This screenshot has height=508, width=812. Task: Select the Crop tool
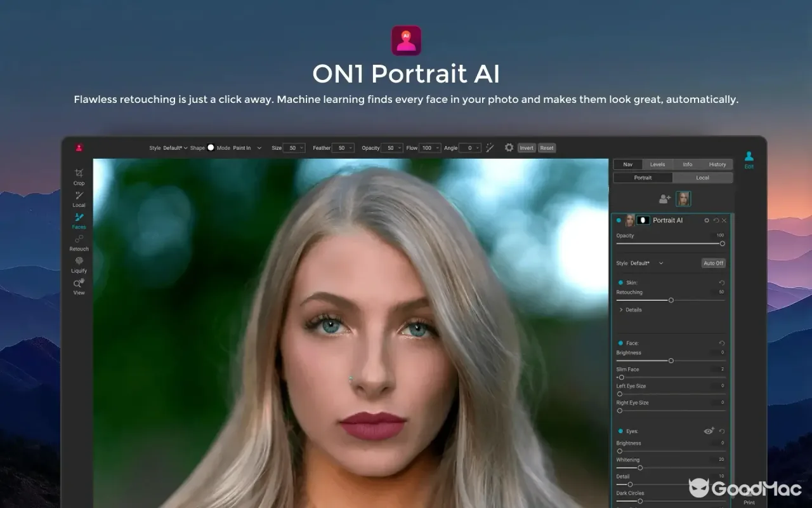coord(79,176)
